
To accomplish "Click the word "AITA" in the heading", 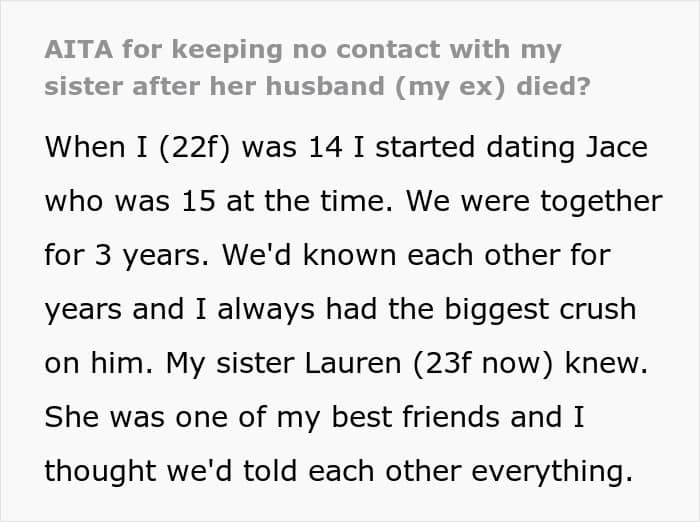I will click(79, 49).
